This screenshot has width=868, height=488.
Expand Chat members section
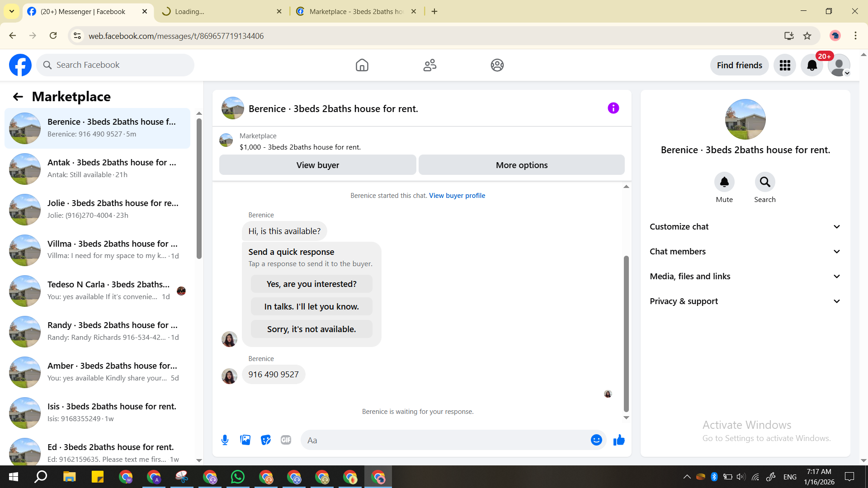745,252
